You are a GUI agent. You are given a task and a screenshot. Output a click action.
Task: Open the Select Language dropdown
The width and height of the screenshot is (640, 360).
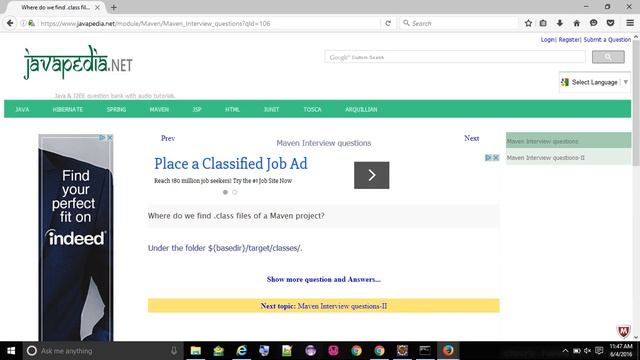(595, 82)
